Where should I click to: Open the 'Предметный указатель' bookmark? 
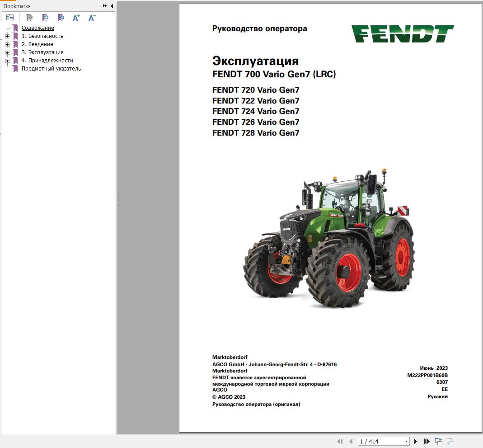[x=51, y=69]
